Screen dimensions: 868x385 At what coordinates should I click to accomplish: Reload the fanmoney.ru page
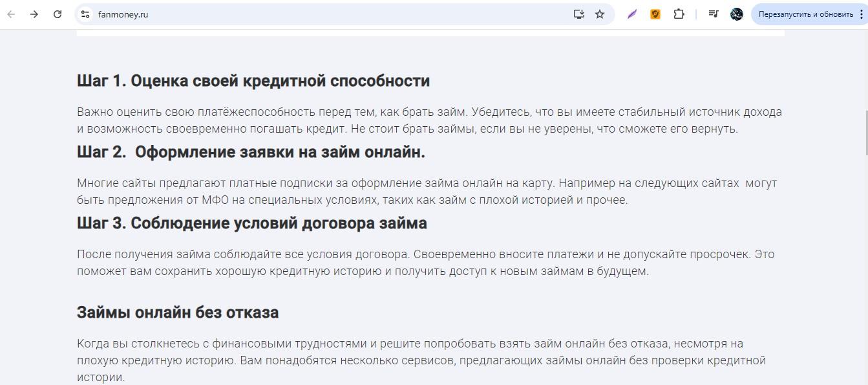pos(58,14)
